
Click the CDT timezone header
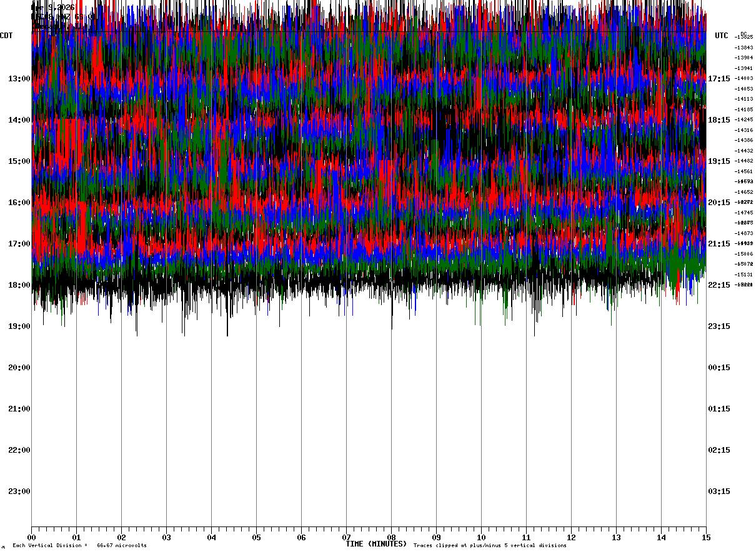6,36
